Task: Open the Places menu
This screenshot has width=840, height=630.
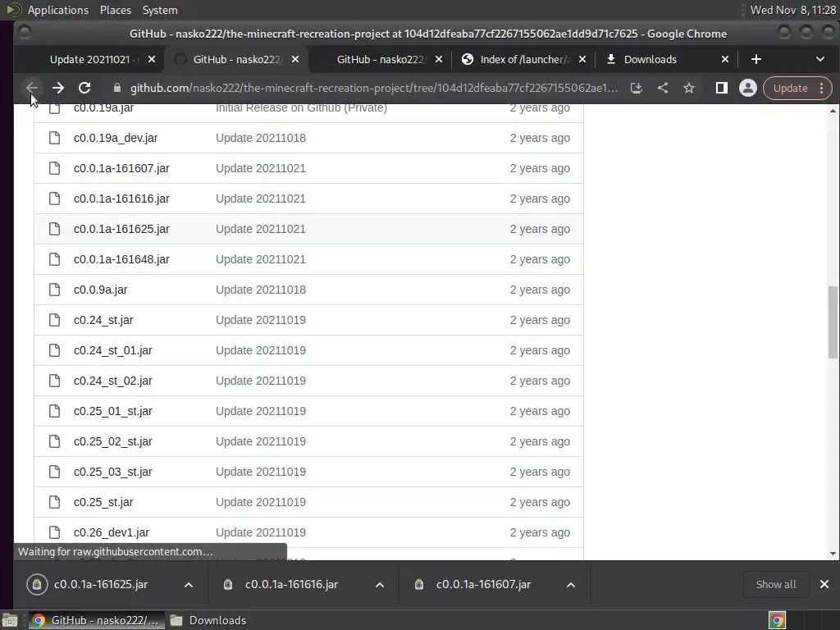Action: [x=115, y=10]
